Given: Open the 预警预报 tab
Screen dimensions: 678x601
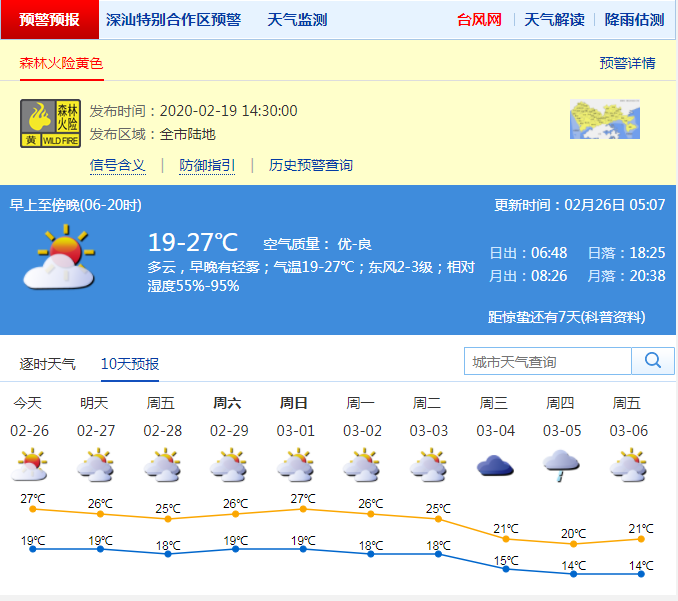Looking at the screenshot, I should coord(50,20).
